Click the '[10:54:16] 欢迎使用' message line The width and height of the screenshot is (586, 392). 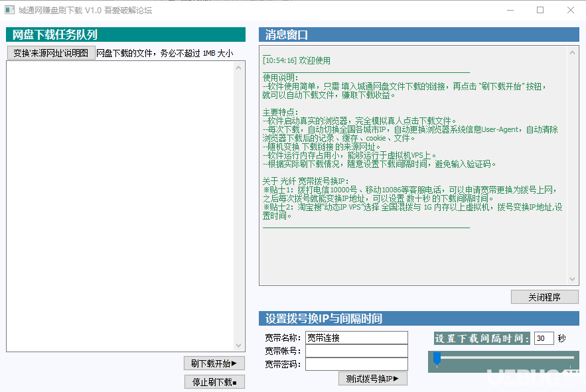tap(297, 60)
